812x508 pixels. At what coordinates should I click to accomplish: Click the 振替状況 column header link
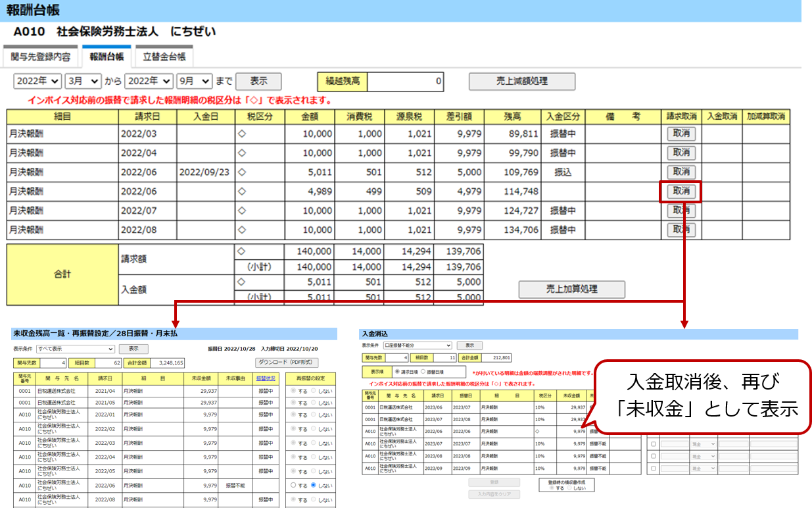point(266,378)
